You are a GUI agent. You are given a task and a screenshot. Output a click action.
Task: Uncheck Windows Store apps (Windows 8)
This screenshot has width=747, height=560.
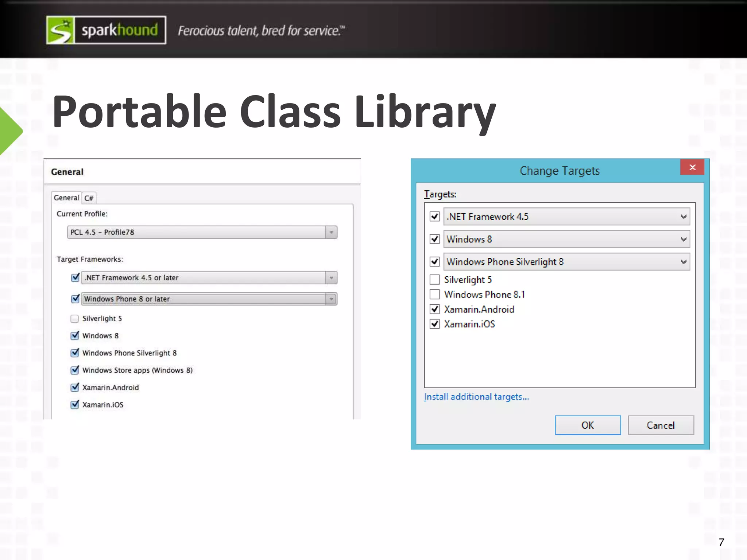(x=74, y=370)
